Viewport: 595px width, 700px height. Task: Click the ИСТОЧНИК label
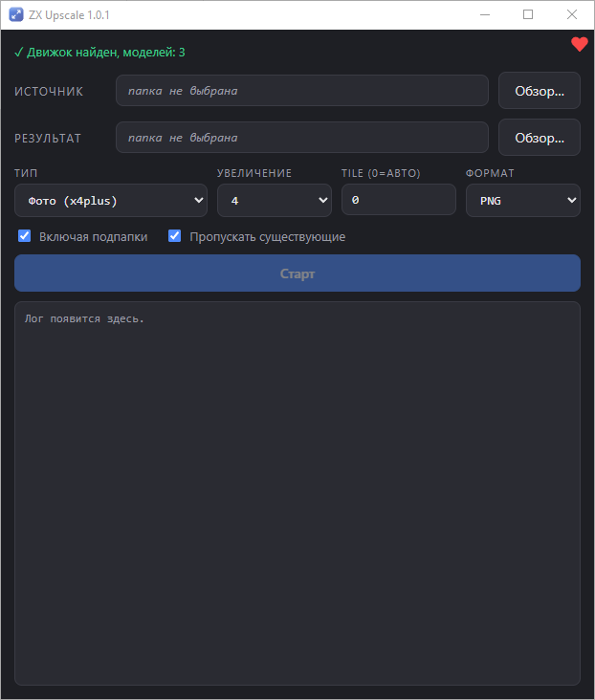tap(49, 92)
